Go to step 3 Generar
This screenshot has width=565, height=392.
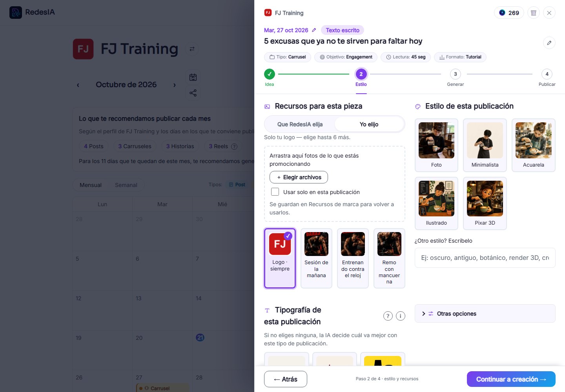click(456, 78)
